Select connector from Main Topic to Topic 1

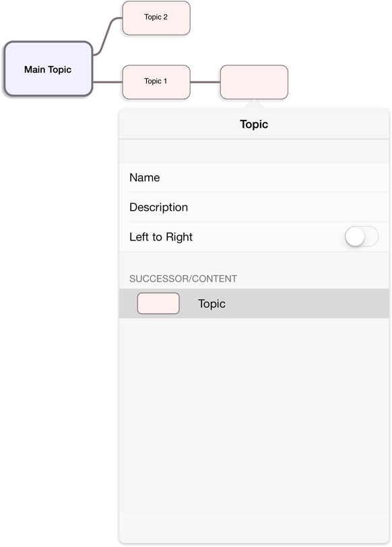point(107,82)
